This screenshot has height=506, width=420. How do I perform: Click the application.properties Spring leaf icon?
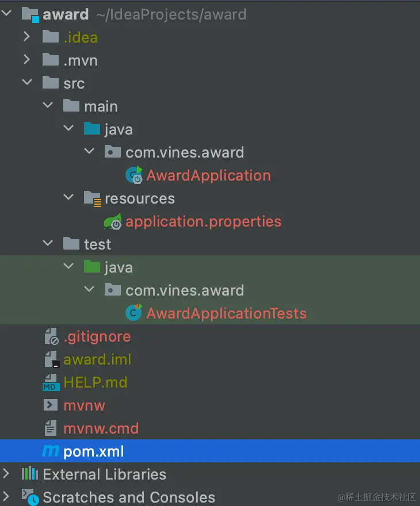pyautogui.click(x=113, y=221)
